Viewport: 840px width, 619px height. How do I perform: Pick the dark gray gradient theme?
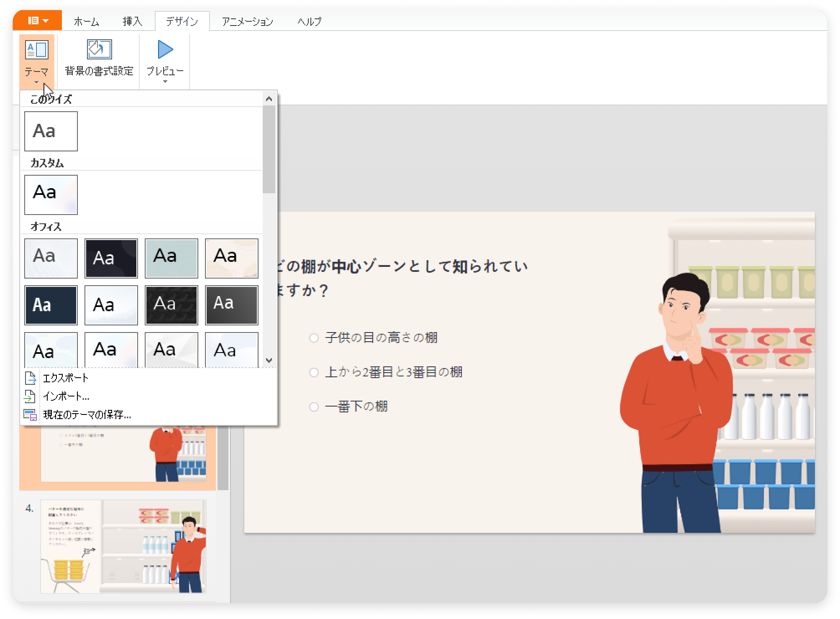(232, 305)
